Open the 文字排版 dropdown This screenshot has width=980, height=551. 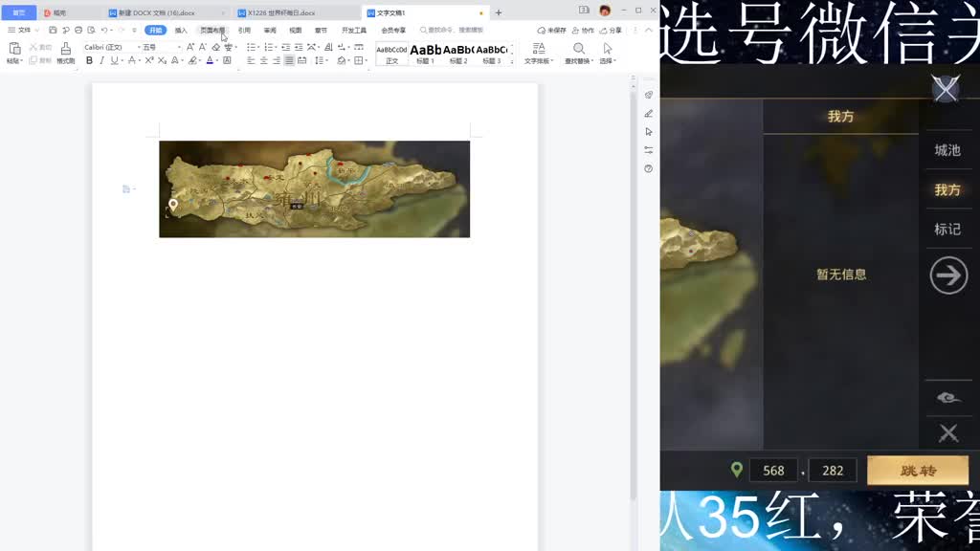coord(538,54)
